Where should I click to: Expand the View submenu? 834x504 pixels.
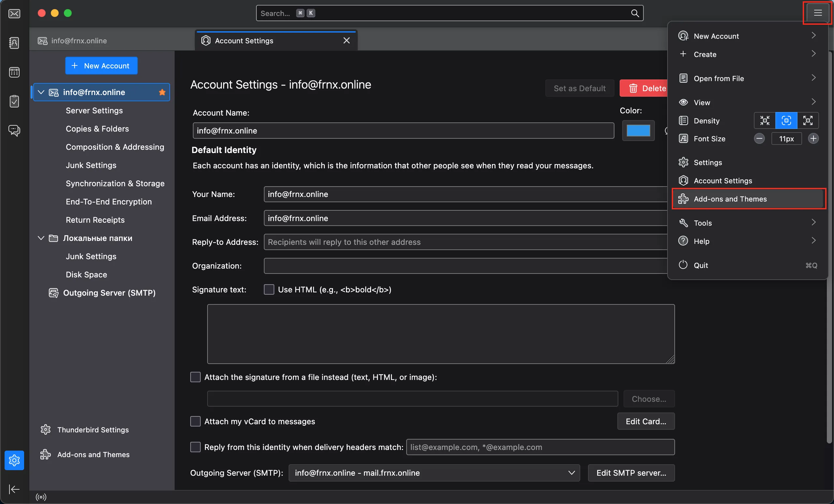747,102
